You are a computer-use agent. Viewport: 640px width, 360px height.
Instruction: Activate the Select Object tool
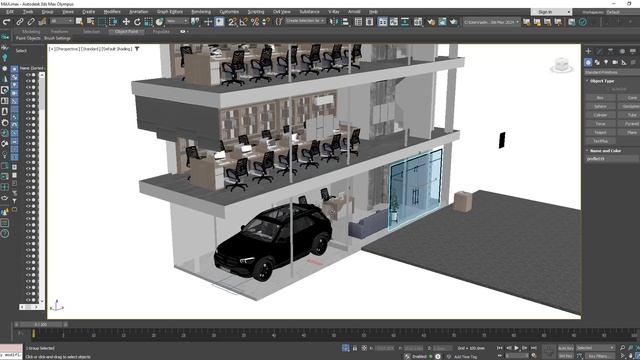[x=80, y=22]
